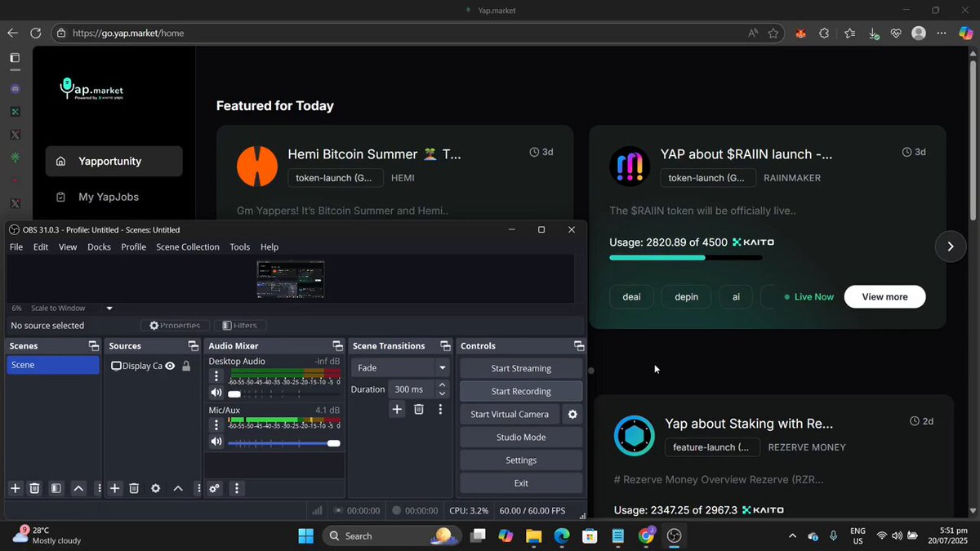Click OBS Studio icon in taskbar
This screenshot has height=551, width=980.
[674, 535]
